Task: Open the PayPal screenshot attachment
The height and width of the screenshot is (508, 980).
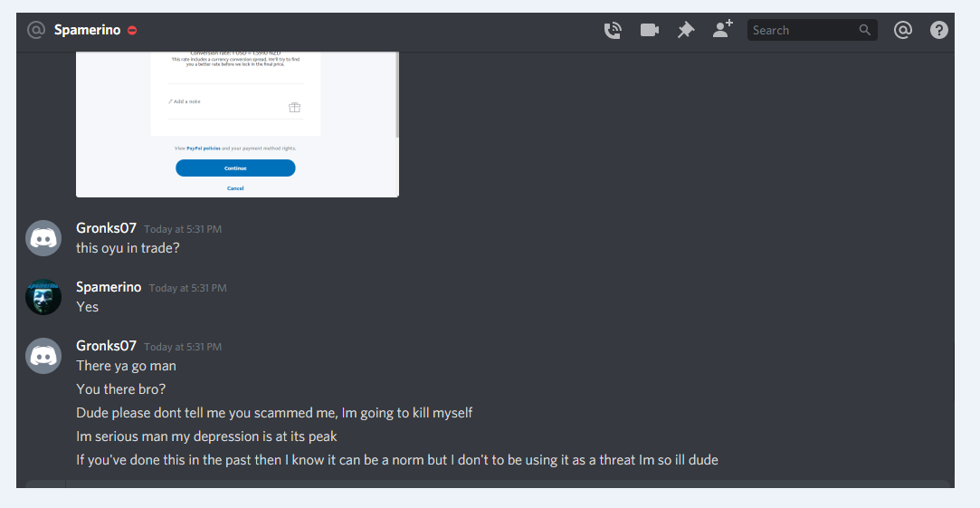Action: click(x=237, y=124)
